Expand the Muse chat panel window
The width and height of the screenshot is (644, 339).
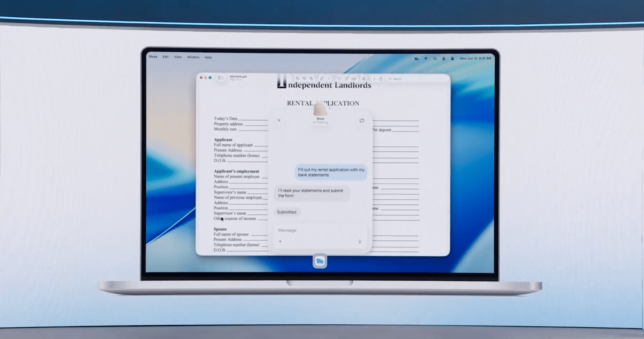362,121
